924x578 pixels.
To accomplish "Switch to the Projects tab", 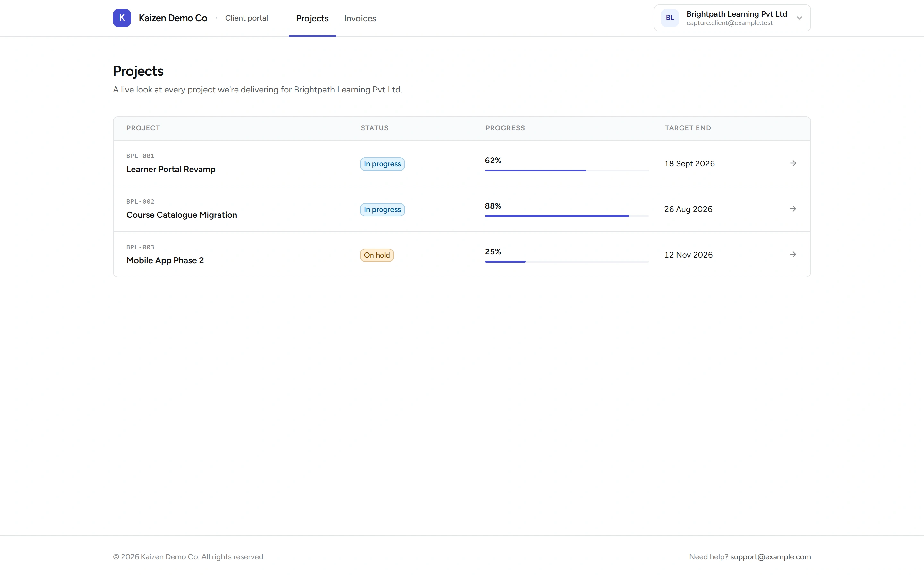I will 312,18.
